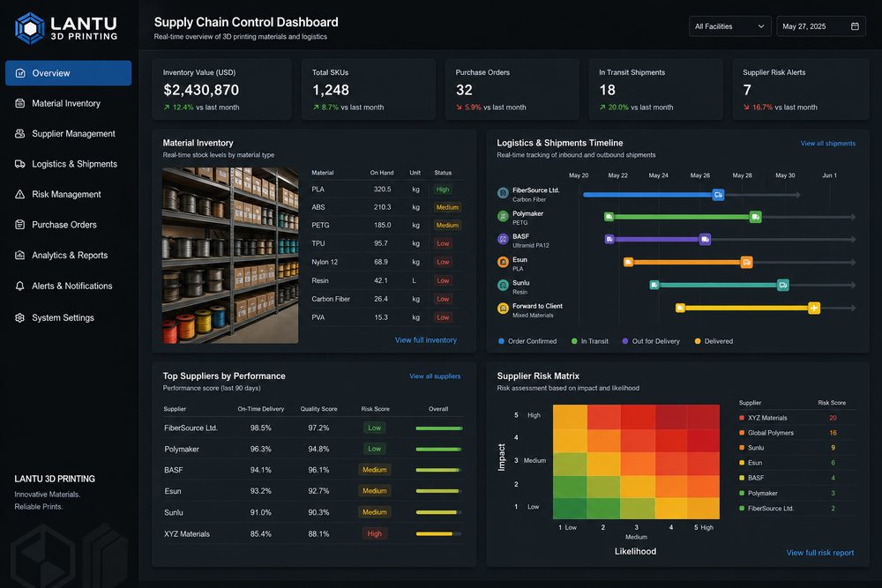Click the BASF timeline supplier icon
Image resolution: width=882 pixels, height=588 pixels.
[503, 240]
